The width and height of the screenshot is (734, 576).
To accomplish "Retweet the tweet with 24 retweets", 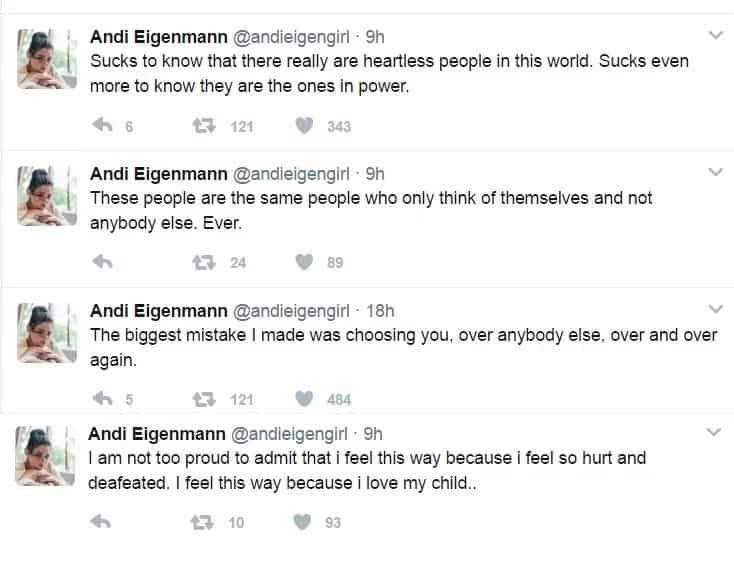I will [204, 262].
